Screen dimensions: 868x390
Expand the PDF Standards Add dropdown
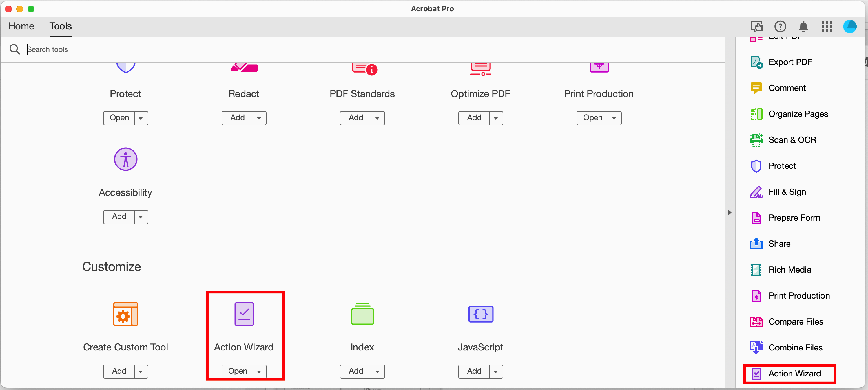377,117
